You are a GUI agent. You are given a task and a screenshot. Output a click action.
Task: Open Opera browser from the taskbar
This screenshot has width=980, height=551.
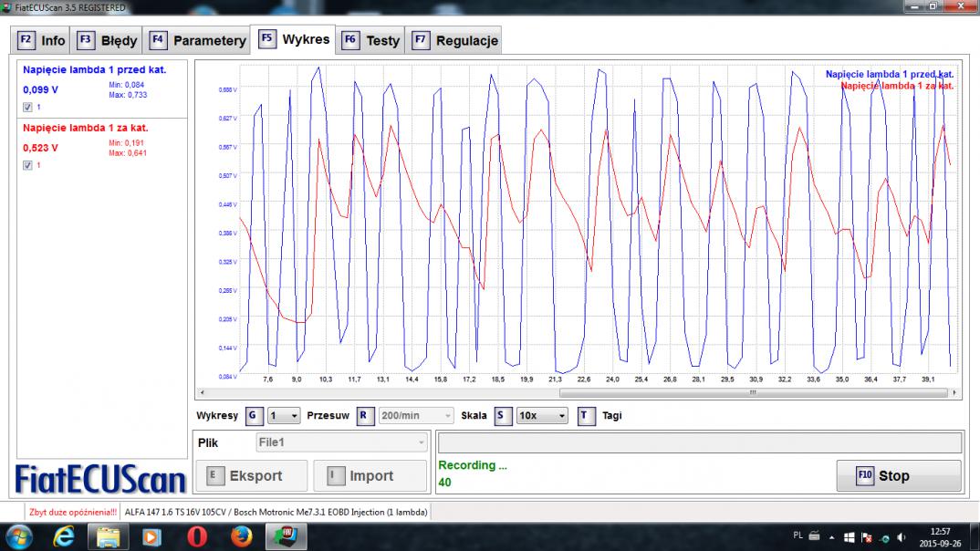(197, 537)
